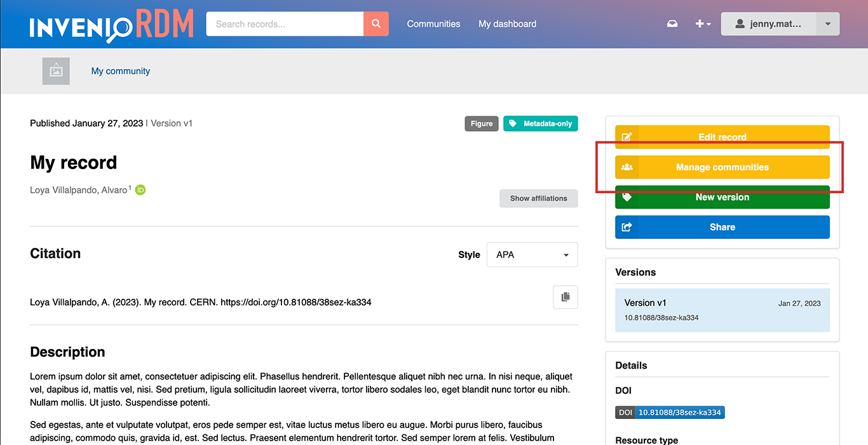This screenshot has height=445, width=868.
Task: Open the My community link
Action: [x=120, y=71]
